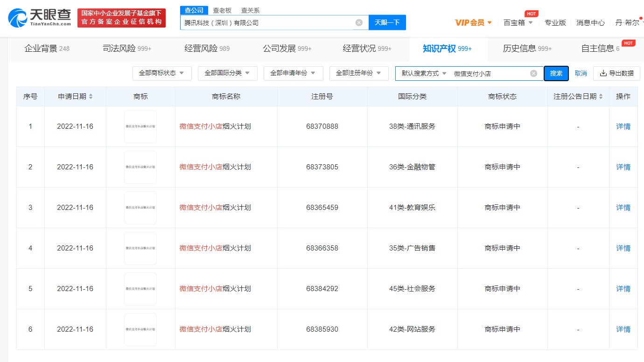Viewport: 644px width, 362px height.
Task: Click 商标申请中 status in row 1
Action: pos(503,126)
